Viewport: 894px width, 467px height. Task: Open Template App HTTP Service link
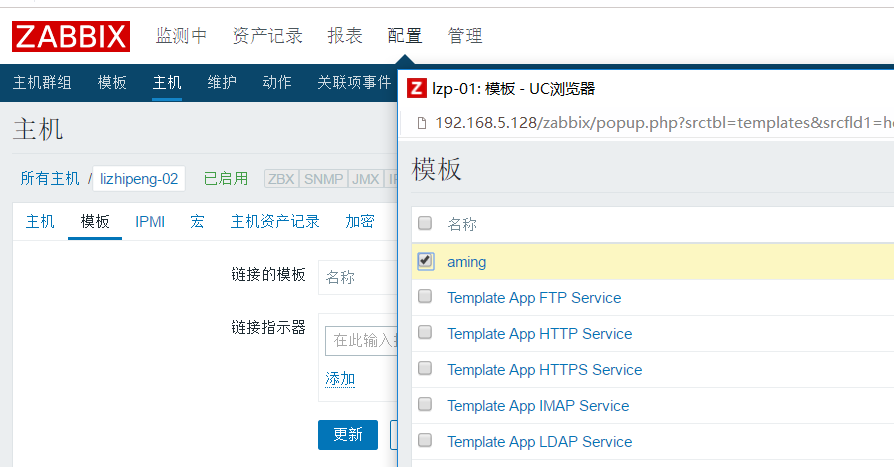[539, 334]
